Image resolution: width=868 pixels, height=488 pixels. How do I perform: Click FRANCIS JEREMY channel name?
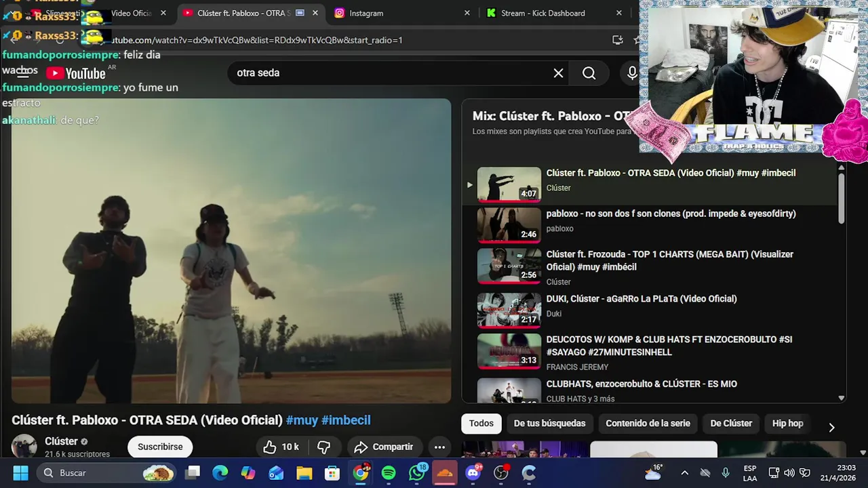(x=577, y=367)
